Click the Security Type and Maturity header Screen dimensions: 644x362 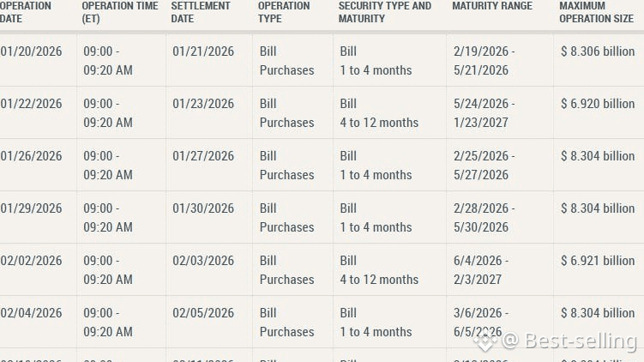click(385, 12)
